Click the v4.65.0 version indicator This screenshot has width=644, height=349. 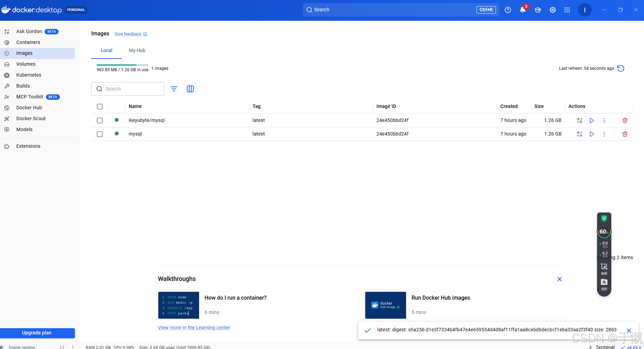631,347
